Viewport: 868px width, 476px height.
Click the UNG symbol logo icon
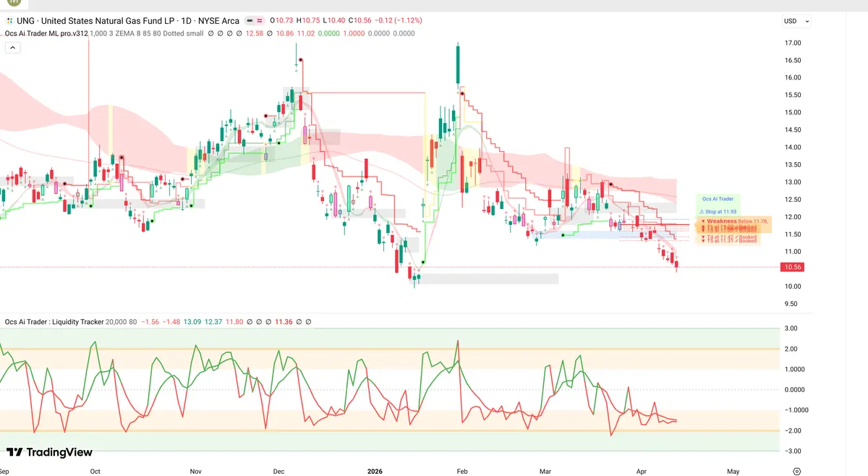pos(8,21)
